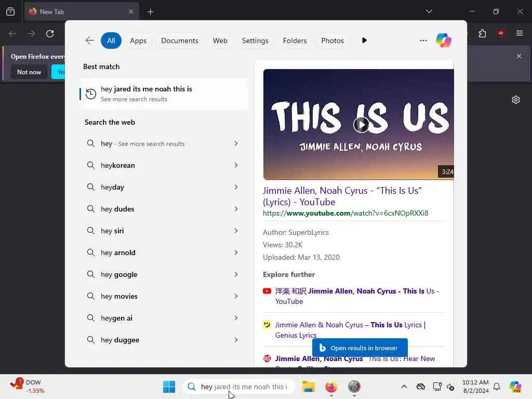Viewport: 532px width, 399px height.
Task: Reload the Firefox page
Action: click(50, 34)
